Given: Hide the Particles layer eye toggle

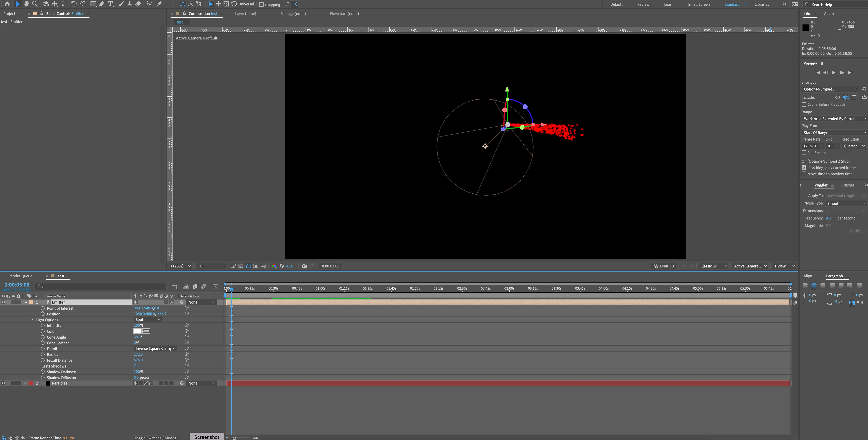Looking at the screenshot, I should 3,383.
